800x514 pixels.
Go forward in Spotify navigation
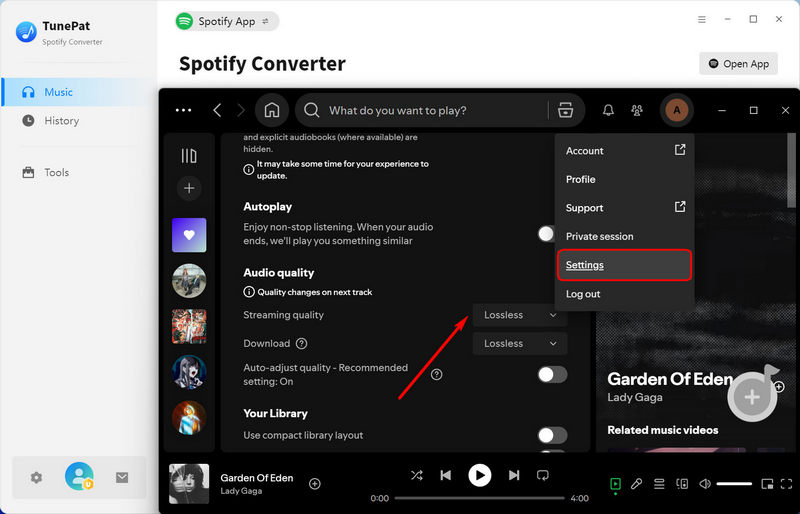[x=241, y=110]
